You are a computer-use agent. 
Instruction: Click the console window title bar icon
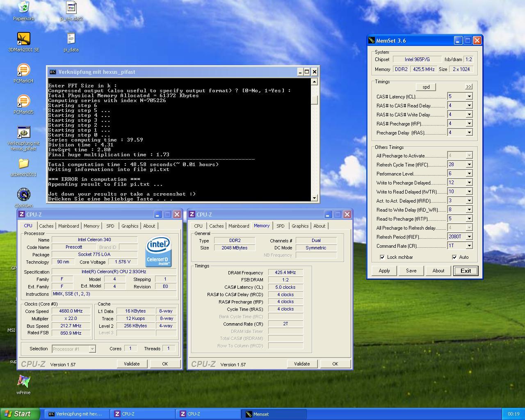coord(52,72)
